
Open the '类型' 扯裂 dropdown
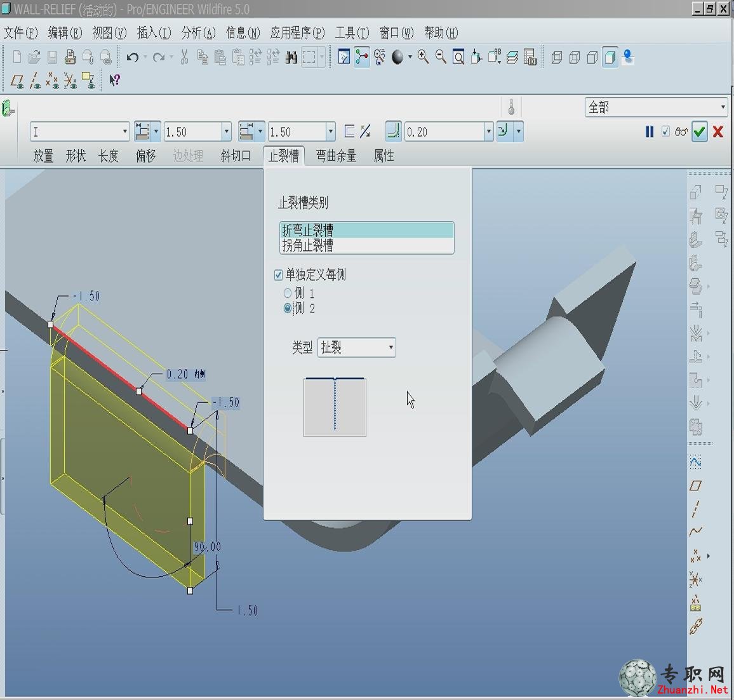click(357, 347)
